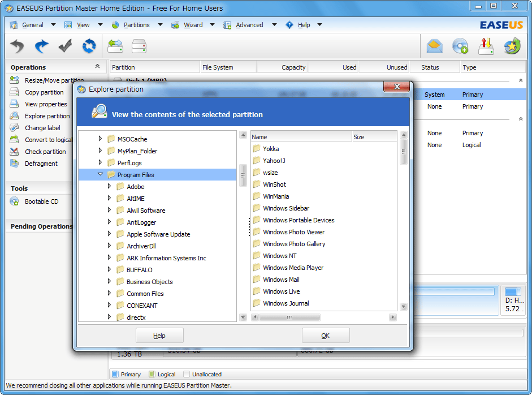Select the Yahoo!J folder entry
The width and height of the screenshot is (532, 395).
[274, 161]
